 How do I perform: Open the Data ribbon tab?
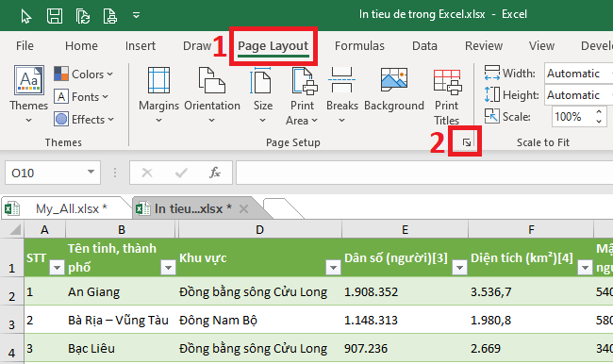424,46
